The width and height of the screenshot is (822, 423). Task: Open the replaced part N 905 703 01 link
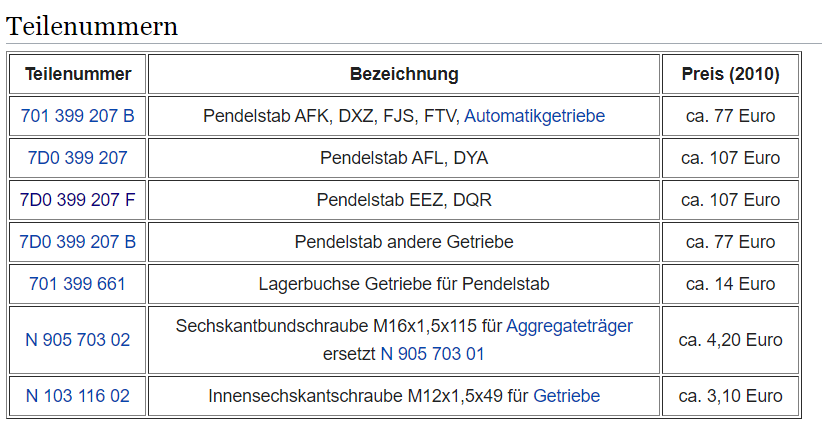click(432, 354)
